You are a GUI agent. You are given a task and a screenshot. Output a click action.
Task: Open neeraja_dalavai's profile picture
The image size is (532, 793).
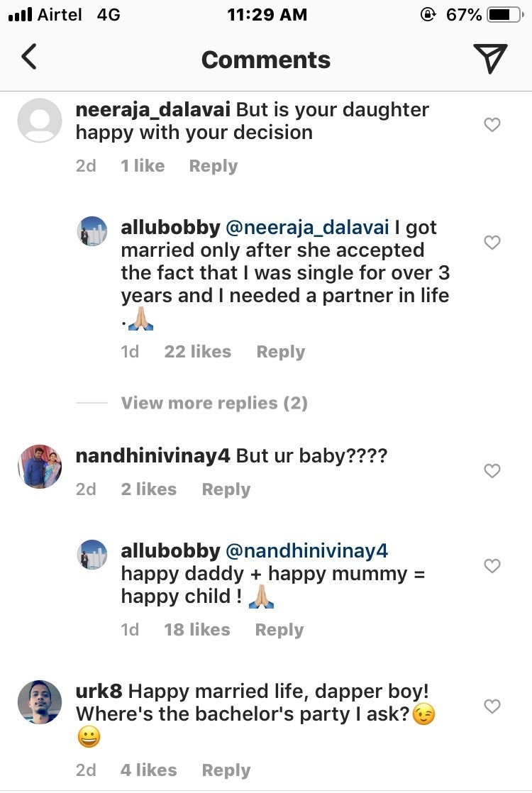[x=40, y=121]
